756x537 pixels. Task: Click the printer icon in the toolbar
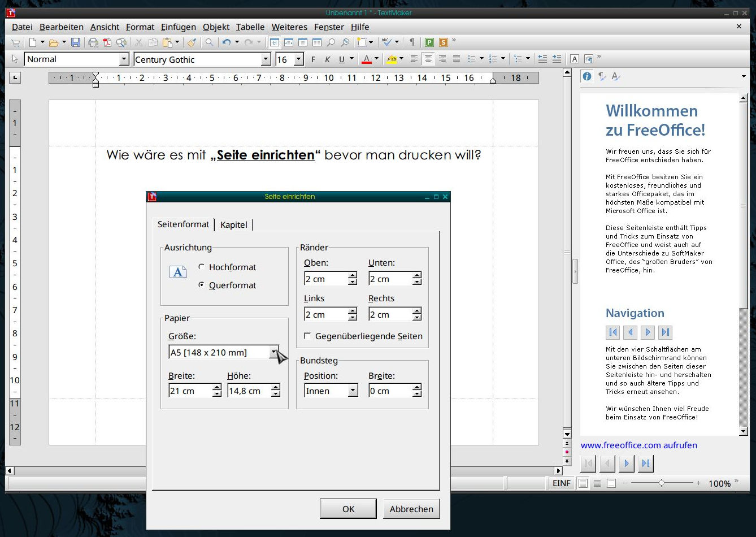tap(93, 42)
